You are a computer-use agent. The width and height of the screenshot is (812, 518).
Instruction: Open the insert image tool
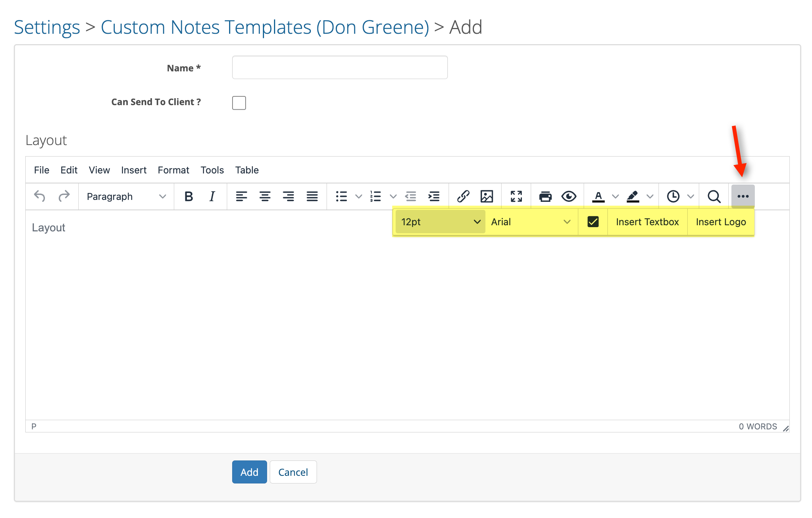[487, 196]
